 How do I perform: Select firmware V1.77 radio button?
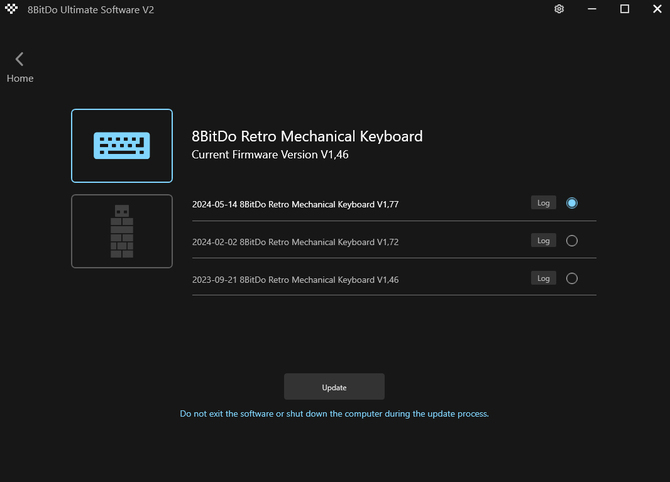click(572, 203)
